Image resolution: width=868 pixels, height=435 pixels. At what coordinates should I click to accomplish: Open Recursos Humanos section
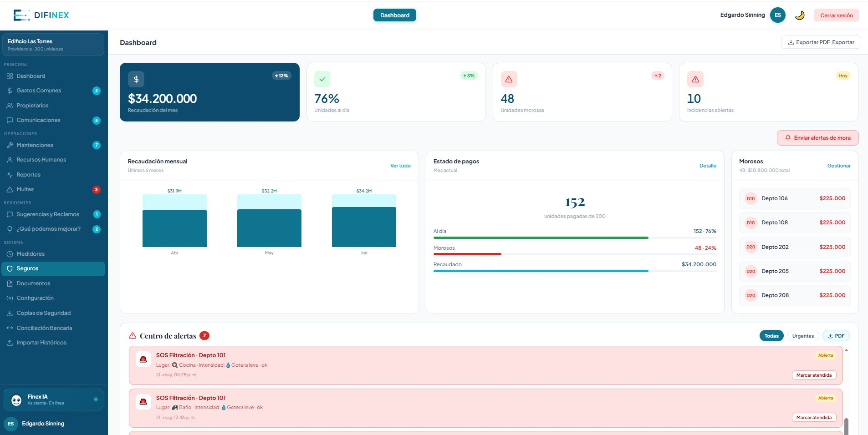point(54,160)
